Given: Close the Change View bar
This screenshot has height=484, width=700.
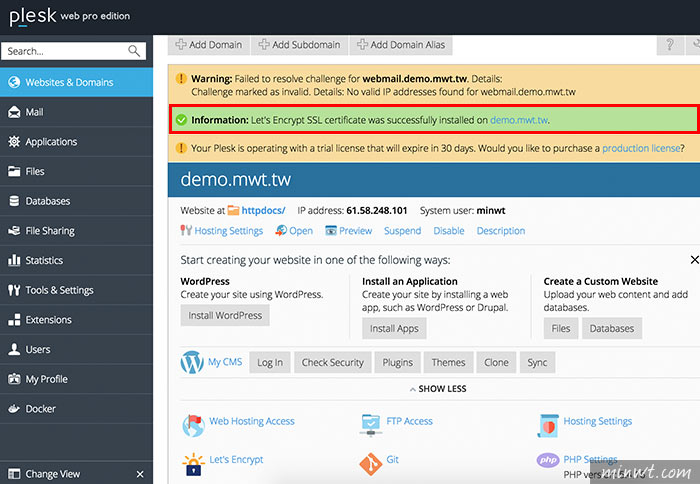Looking at the screenshot, I should (140, 474).
